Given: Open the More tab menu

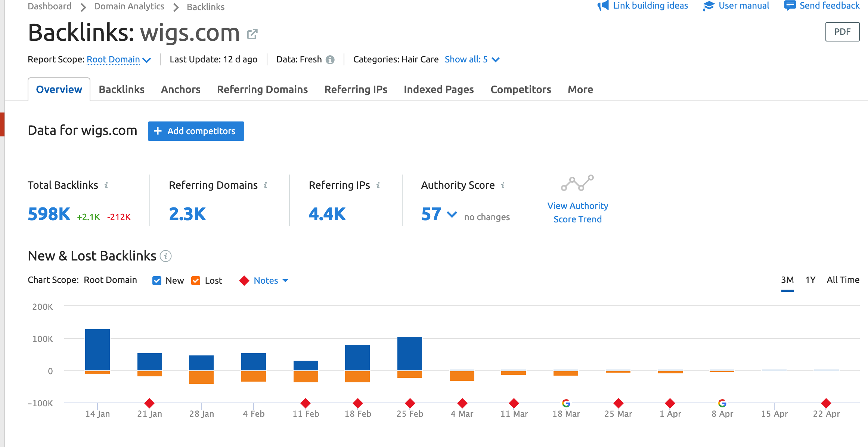Looking at the screenshot, I should coord(580,90).
